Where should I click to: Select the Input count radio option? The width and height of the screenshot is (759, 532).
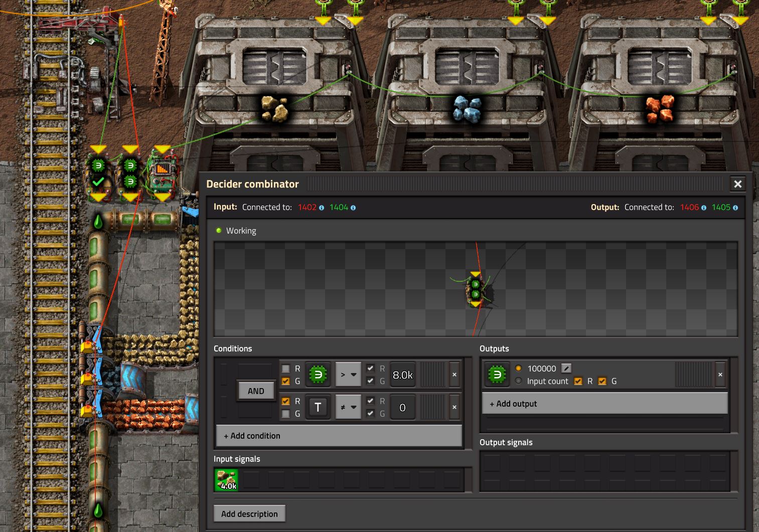[x=519, y=381]
